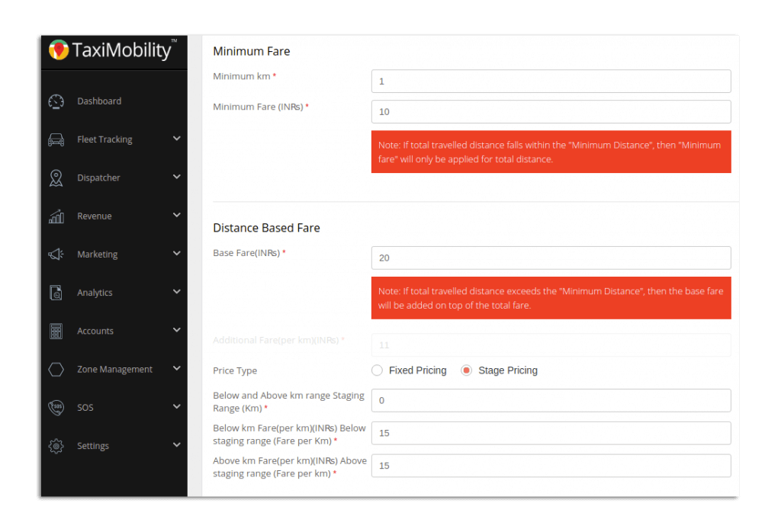This screenshot has width=781, height=532.
Task: Select the Marketing menu entry
Action: pyautogui.click(x=96, y=254)
